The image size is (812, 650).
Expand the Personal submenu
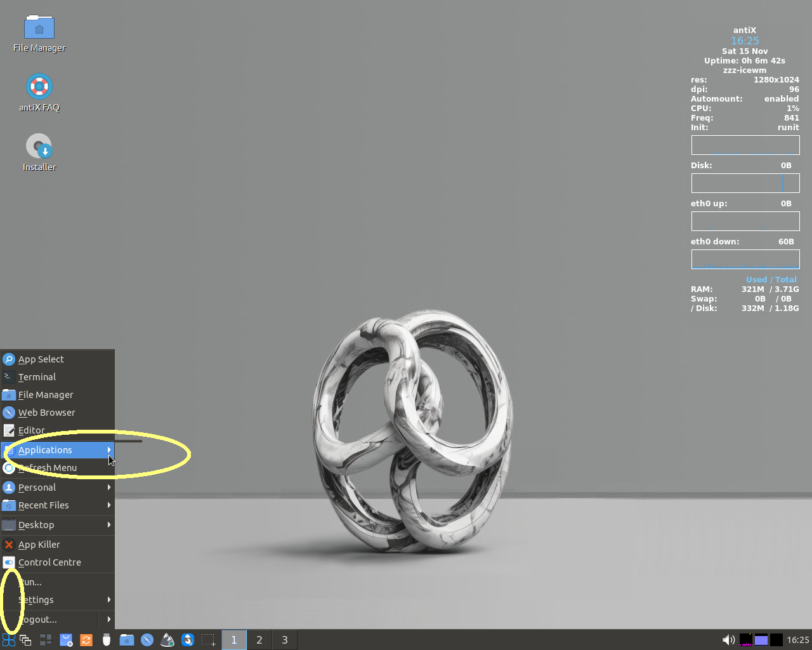(58, 487)
